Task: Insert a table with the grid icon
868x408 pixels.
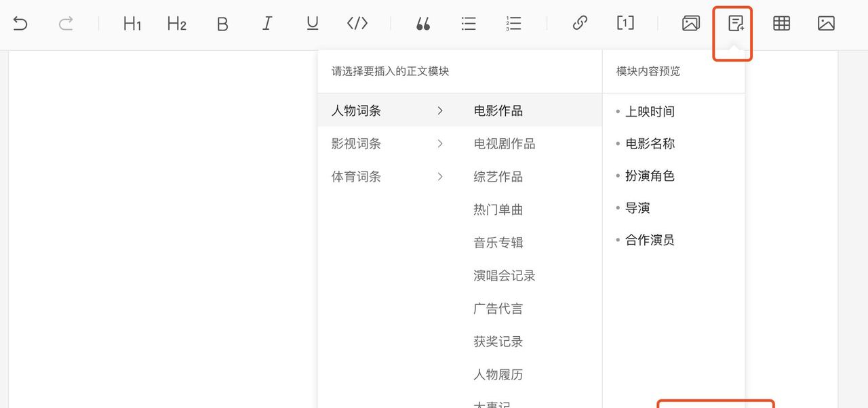Action: pyautogui.click(x=781, y=22)
